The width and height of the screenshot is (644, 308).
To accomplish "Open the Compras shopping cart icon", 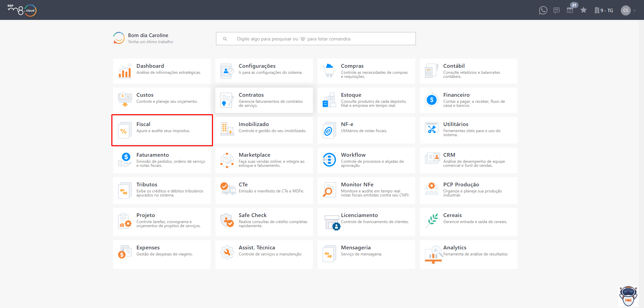I will pos(329,70).
